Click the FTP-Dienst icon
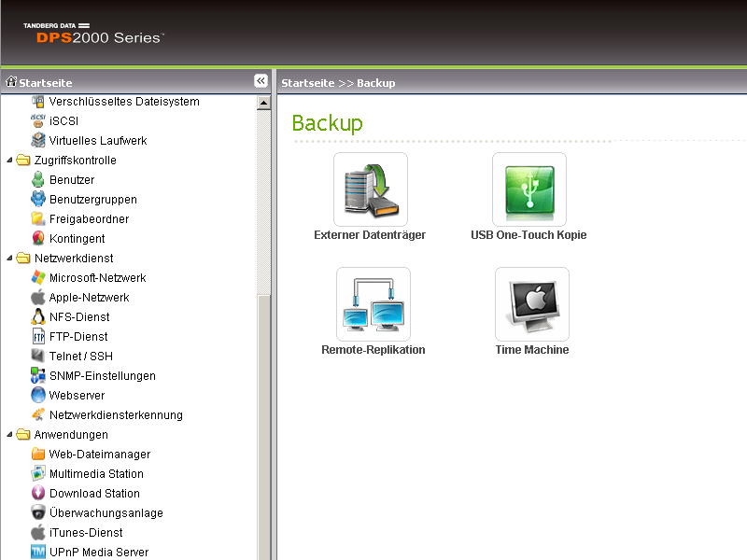 point(38,336)
